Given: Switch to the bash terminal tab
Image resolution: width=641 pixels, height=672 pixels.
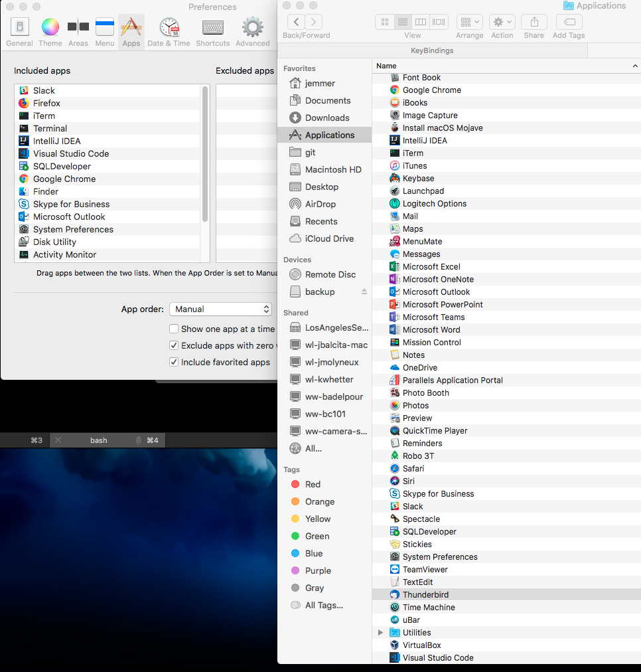Looking at the screenshot, I should [x=107, y=440].
